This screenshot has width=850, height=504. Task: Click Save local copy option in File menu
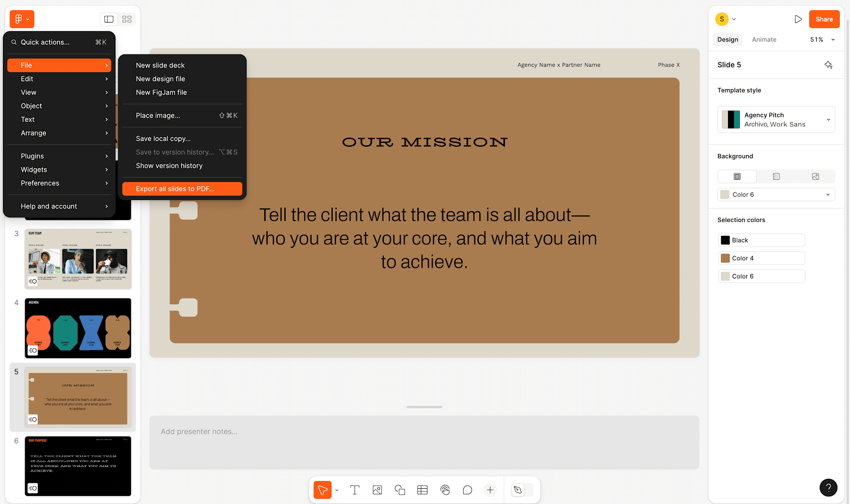click(x=163, y=138)
